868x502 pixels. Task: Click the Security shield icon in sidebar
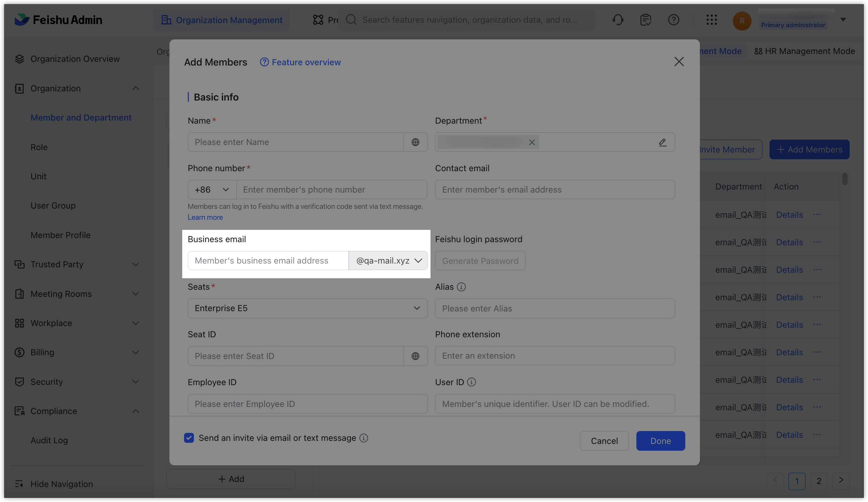tap(19, 382)
